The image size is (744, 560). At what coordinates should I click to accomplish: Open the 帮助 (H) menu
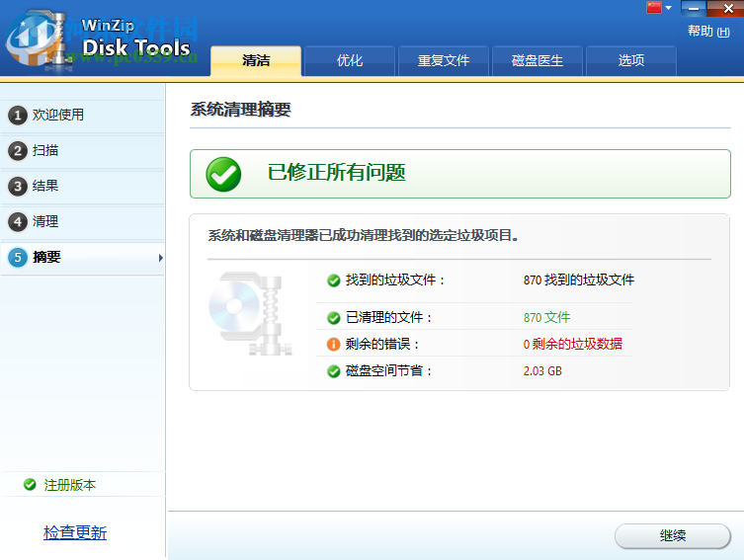pos(708,32)
